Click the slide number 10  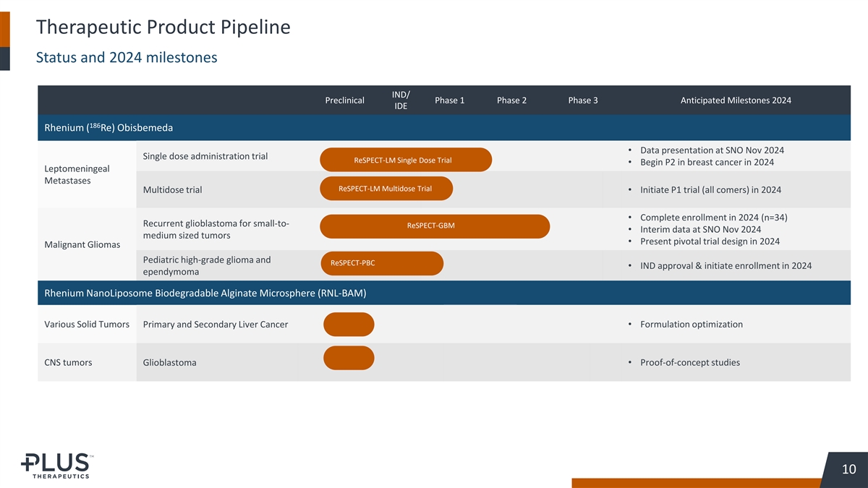coord(849,469)
